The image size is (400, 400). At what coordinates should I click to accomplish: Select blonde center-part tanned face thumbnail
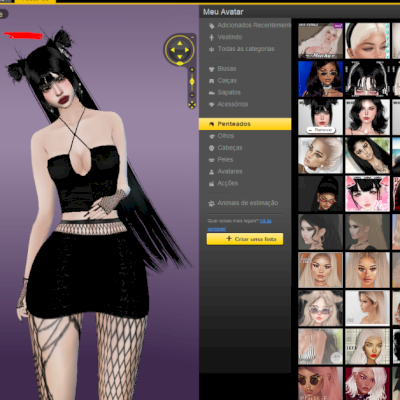click(367, 270)
